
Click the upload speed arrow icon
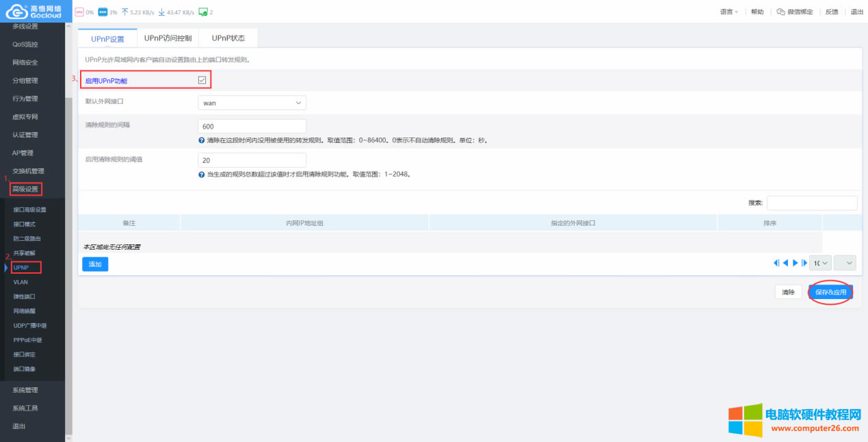pos(125,12)
